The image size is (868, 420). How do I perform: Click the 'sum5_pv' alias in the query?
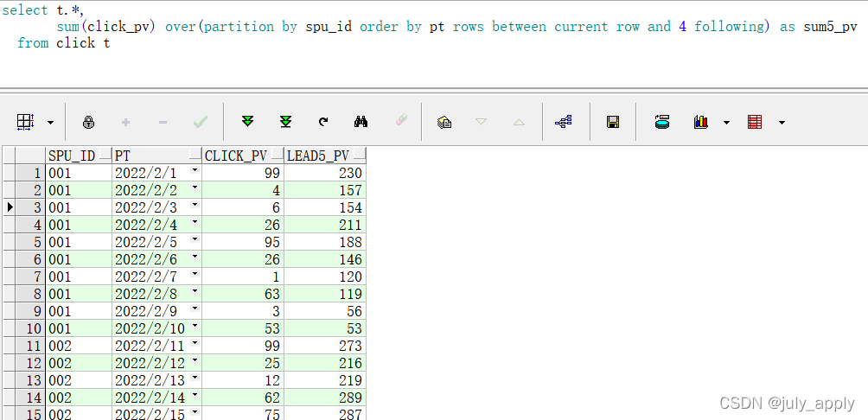pyautogui.click(x=830, y=27)
